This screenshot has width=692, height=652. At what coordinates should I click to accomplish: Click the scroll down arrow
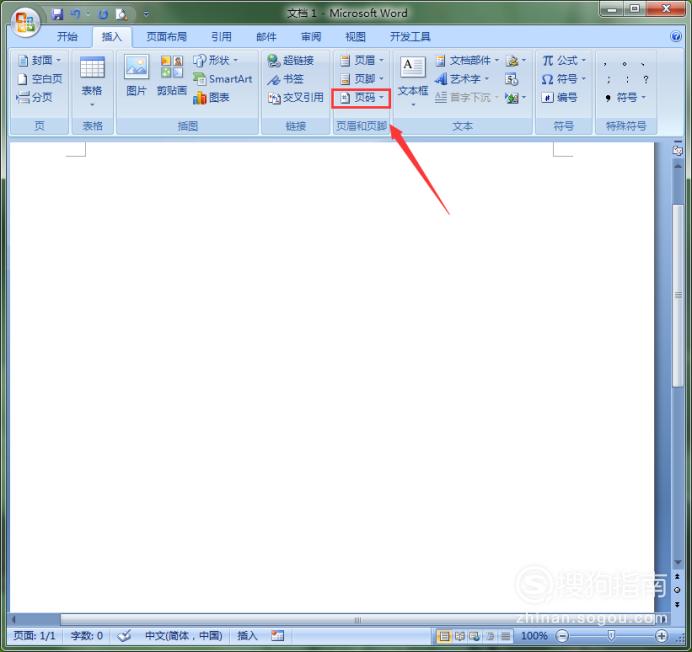click(678, 562)
